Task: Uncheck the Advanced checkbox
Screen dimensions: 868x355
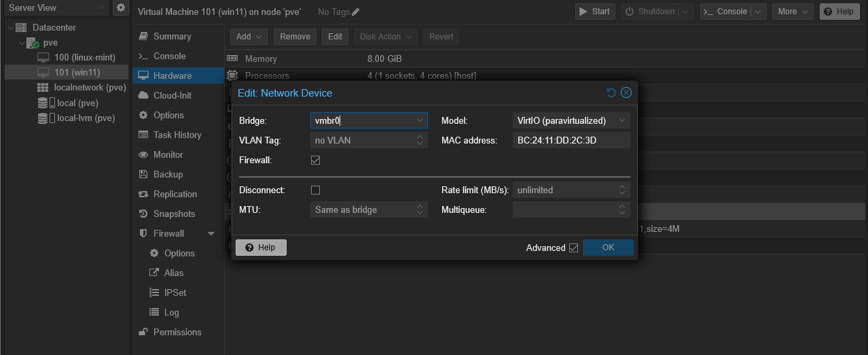Action: click(x=573, y=248)
